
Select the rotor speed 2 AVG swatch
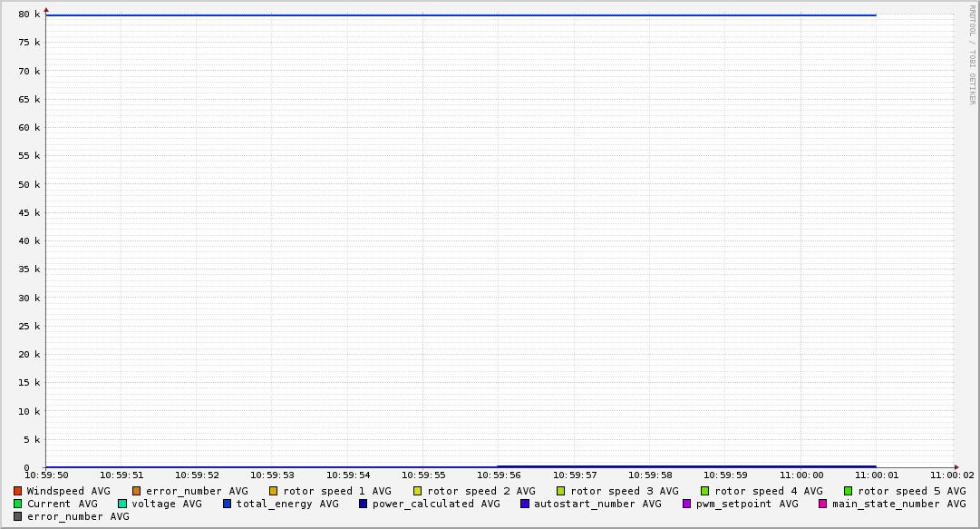coord(417,491)
